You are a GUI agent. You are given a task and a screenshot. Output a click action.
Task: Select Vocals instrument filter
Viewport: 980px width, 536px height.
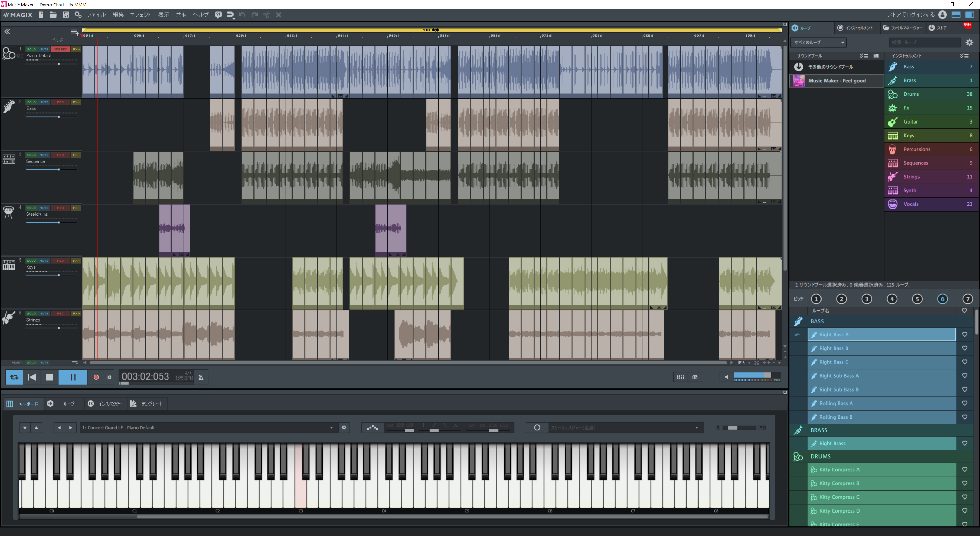point(931,204)
